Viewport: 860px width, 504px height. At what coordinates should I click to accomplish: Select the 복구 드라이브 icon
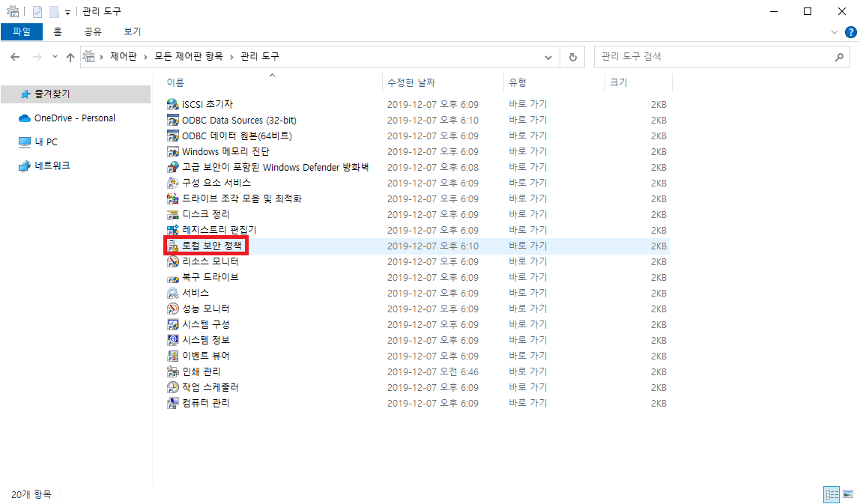coord(173,278)
